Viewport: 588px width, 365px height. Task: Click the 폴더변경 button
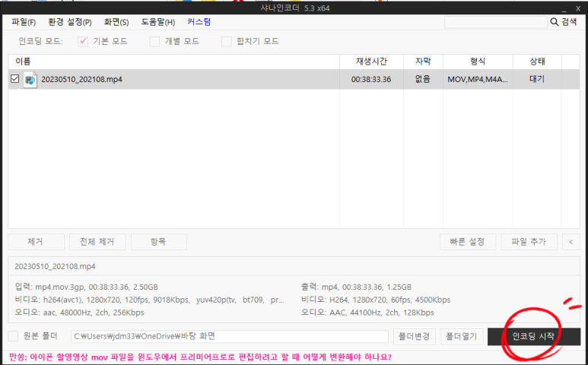point(414,336)
